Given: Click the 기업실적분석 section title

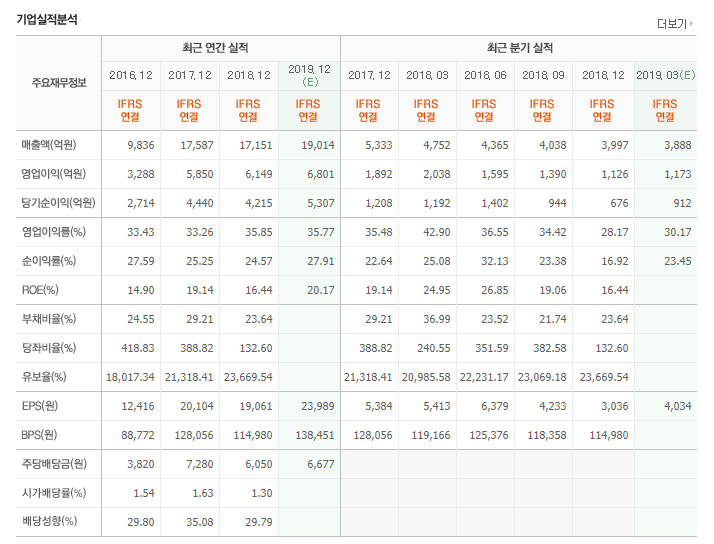Looking at the screenshot, I should pyautogui.click(x=47, y=20).
